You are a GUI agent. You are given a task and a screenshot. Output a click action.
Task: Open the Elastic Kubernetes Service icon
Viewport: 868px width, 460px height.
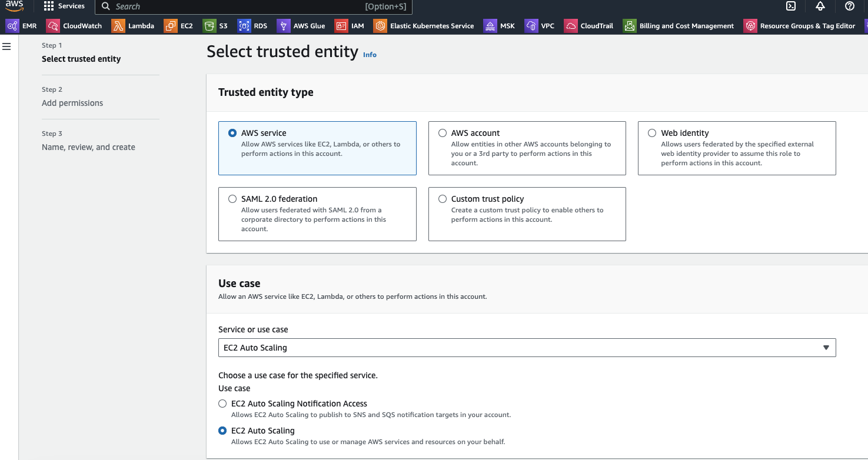[380, 26]
